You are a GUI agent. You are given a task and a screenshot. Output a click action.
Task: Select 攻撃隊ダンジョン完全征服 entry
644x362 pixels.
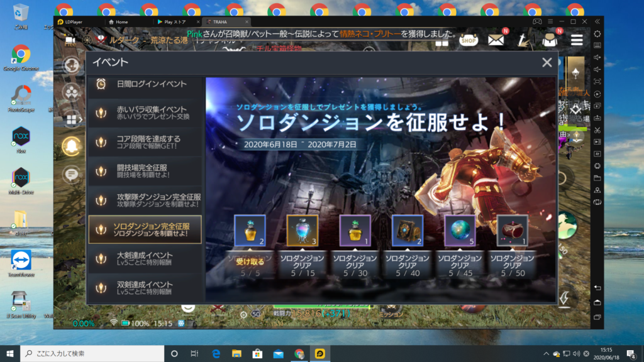click(145, 200)
